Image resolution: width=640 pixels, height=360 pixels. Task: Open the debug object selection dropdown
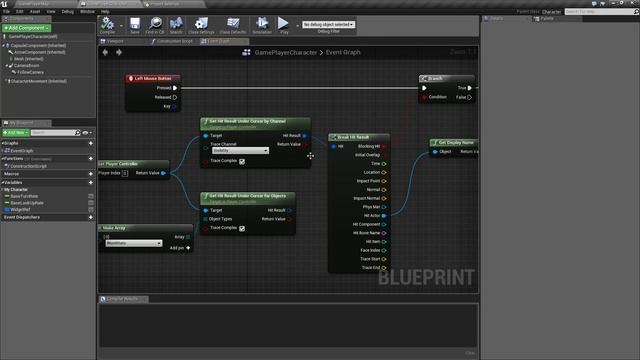point(328,24)
